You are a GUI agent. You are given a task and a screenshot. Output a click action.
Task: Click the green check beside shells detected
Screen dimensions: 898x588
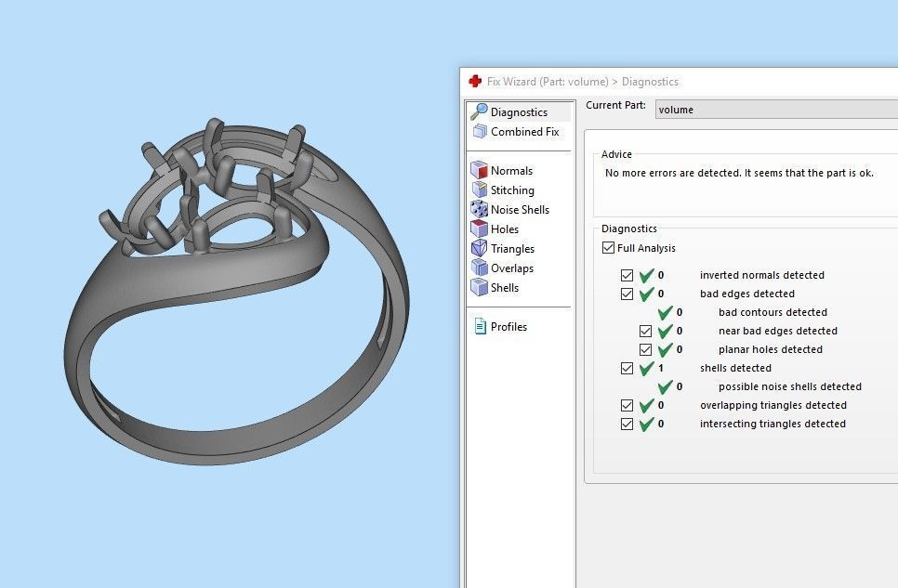(647, 368)
